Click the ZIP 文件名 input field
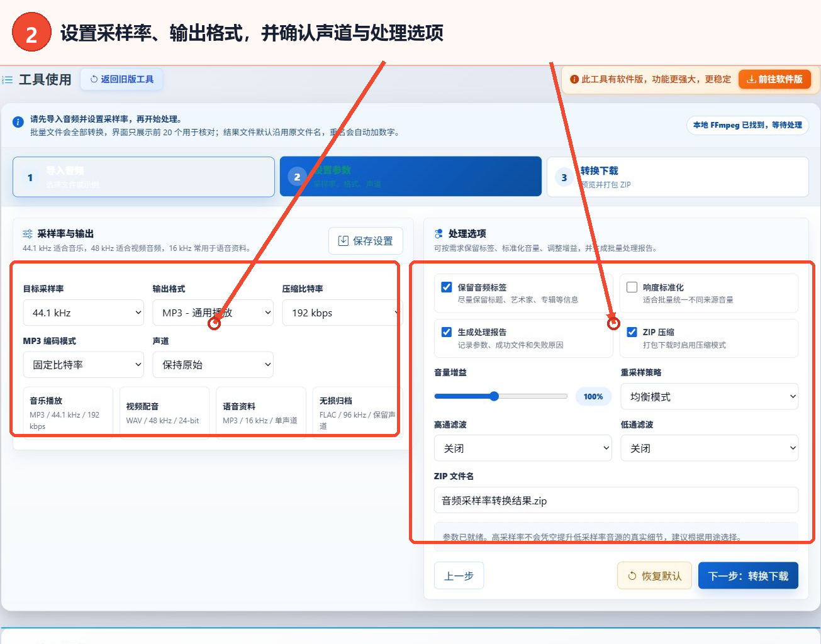 click(x=616, y=501)
